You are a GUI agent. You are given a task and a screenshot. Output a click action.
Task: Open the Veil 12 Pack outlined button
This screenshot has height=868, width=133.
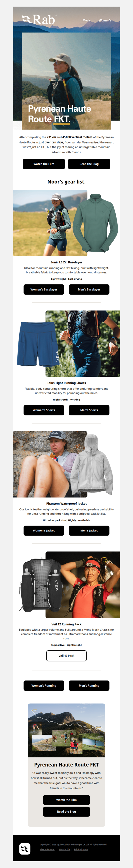[66, 656]
